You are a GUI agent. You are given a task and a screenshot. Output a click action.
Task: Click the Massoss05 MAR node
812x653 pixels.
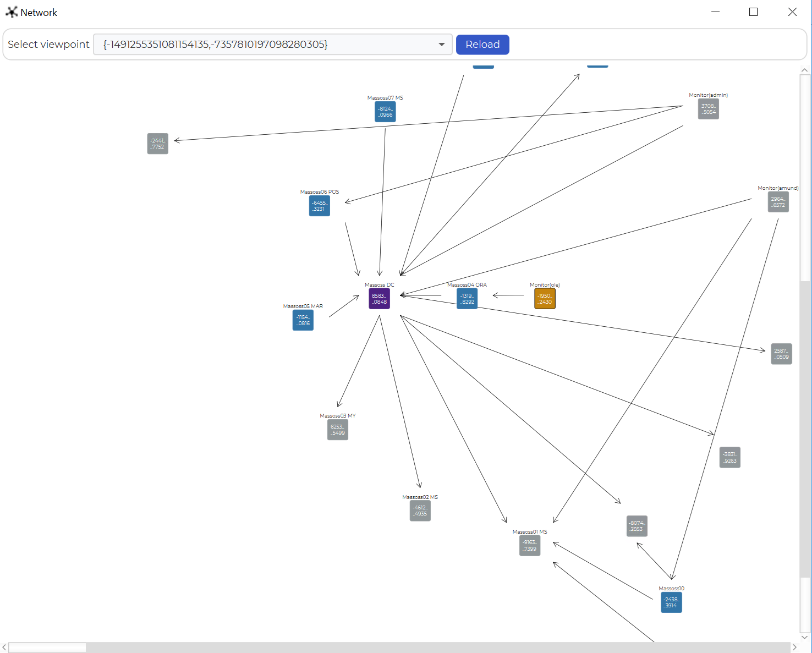coord(303,320)
